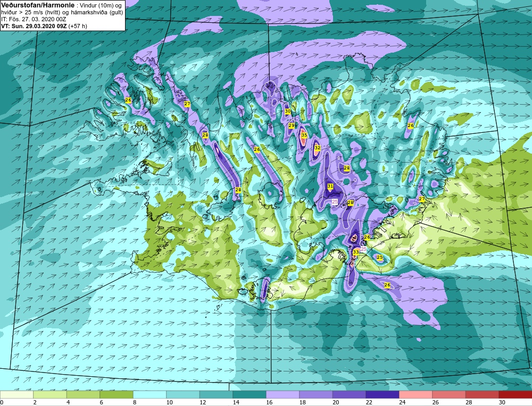Click the legend scale number 24
Viewport: 532px width, 406px height.
[402, 403]
